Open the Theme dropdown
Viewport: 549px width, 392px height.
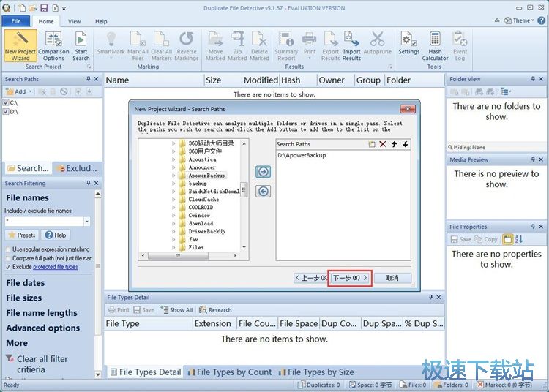(x=519, y=20)
